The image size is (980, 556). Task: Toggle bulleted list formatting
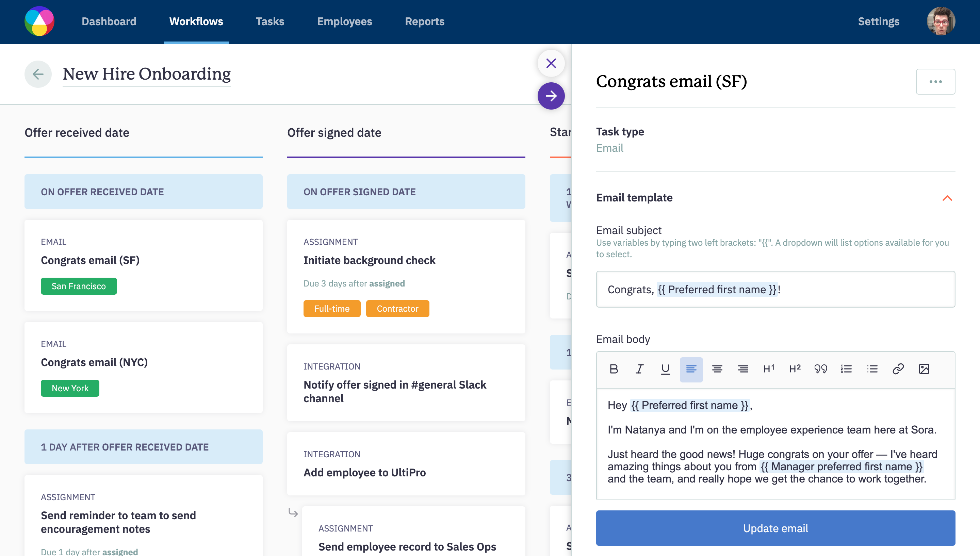click(x=872, y=369)
